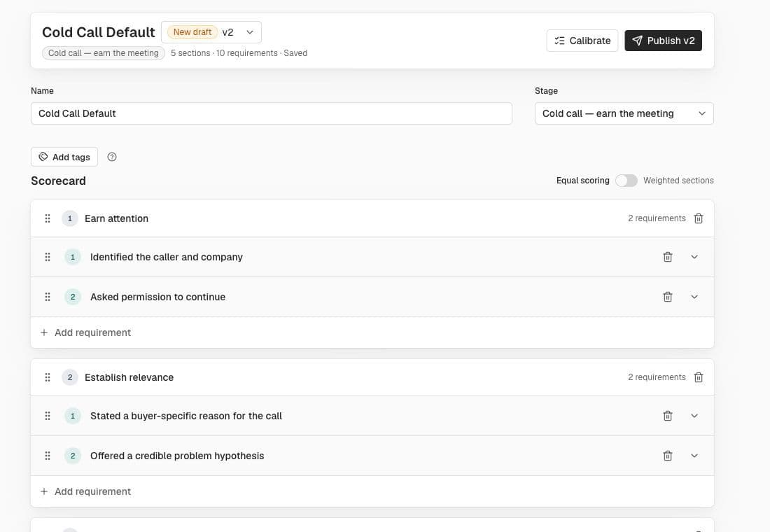Click the 'Equal scoring' label

point(583,181)
